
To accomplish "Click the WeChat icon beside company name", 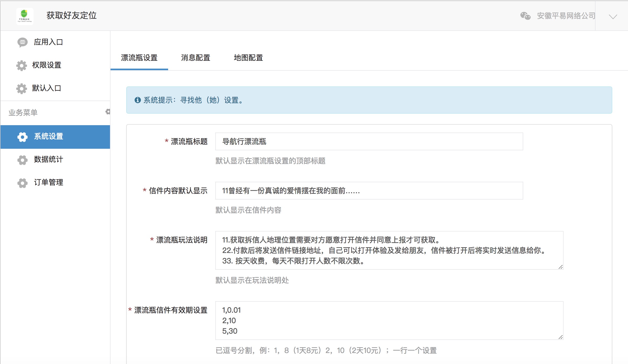I will [525, 16].
